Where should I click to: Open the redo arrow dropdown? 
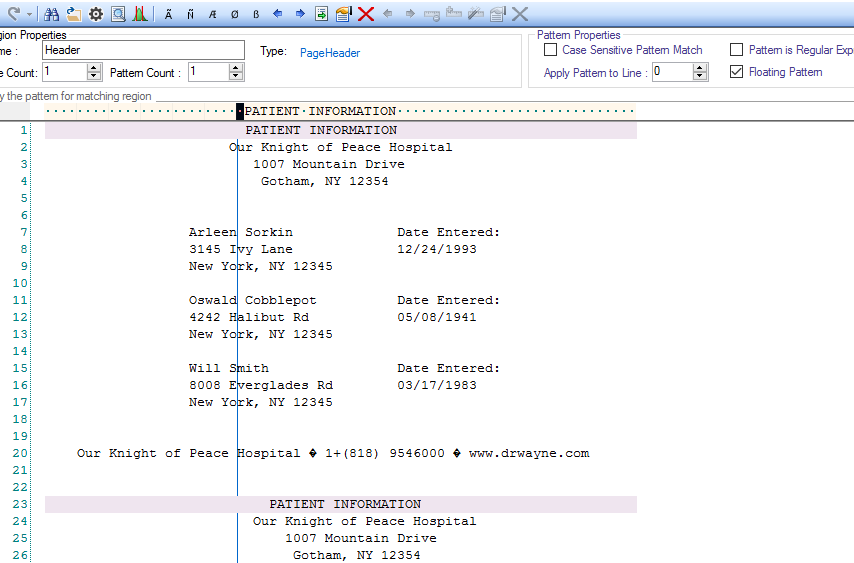(29, 14)
